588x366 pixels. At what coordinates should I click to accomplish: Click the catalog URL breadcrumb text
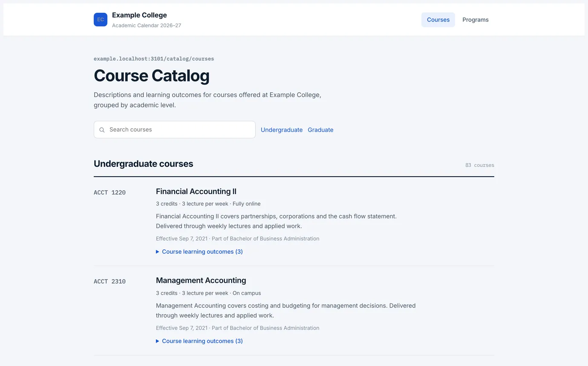(x=154, y=59)
